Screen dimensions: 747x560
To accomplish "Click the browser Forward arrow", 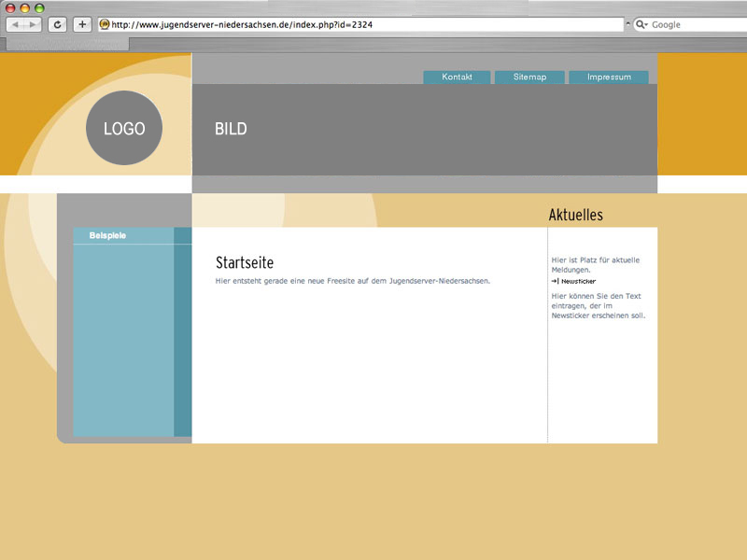I will 32,24.
